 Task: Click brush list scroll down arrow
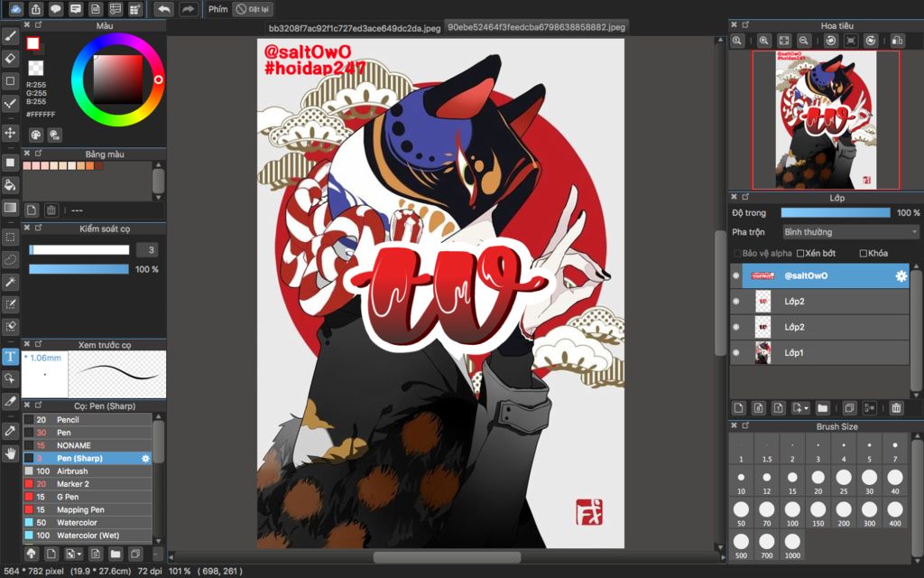[158, 541]
